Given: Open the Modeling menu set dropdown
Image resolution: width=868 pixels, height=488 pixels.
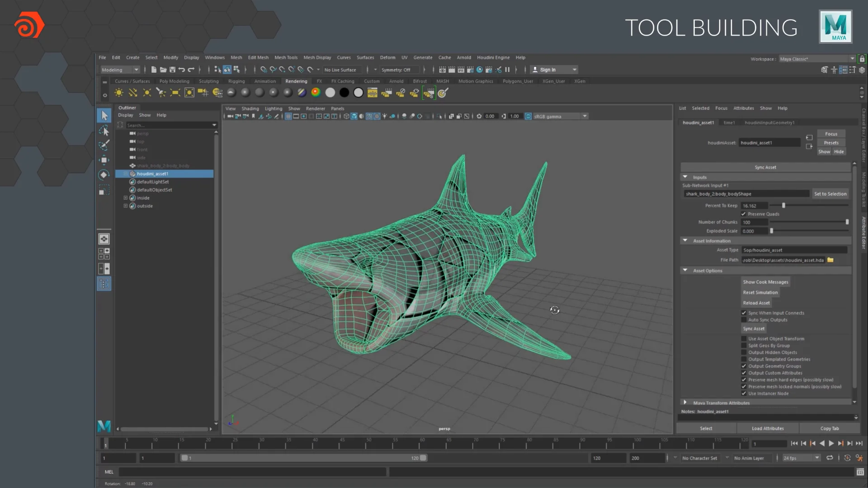Looking at the screenshot, I should point(120,70).
